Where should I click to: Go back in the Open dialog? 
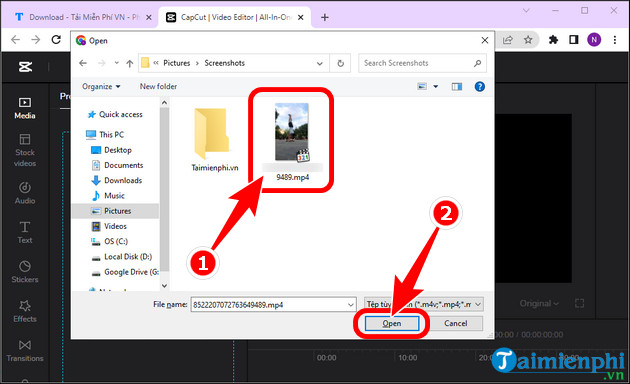(x=83, y=63)
